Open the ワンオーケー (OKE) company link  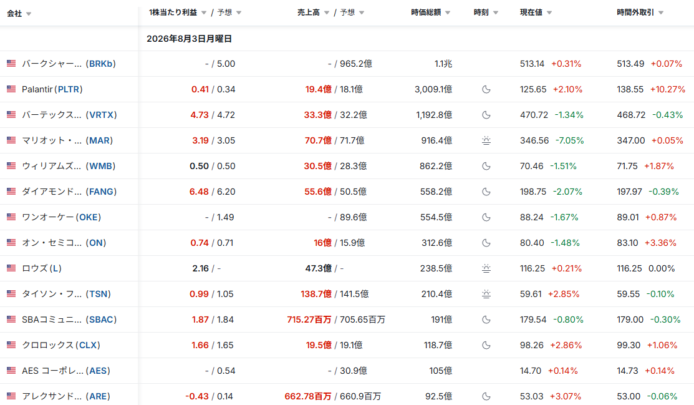pos(62,217)
